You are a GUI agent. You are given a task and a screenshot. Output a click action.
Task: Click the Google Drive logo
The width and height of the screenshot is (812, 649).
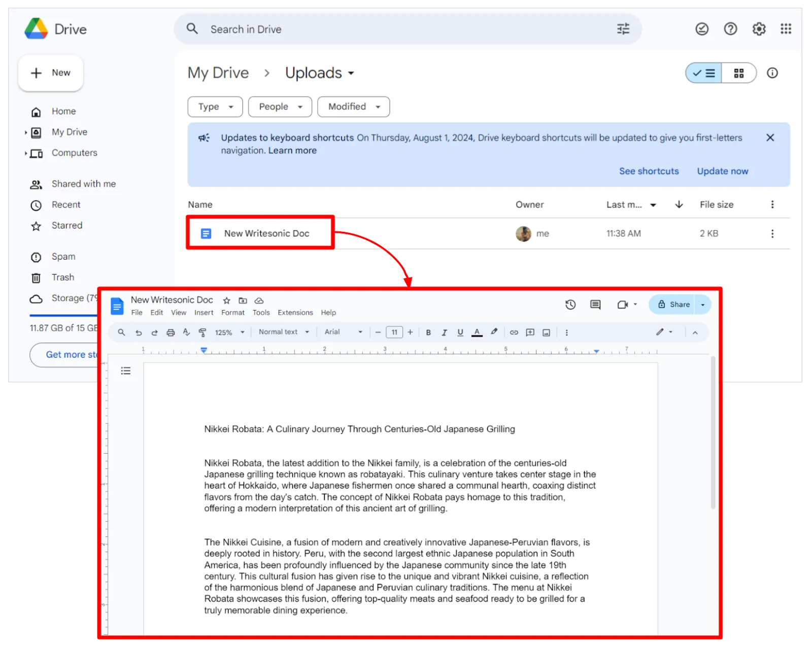[36, 29]
